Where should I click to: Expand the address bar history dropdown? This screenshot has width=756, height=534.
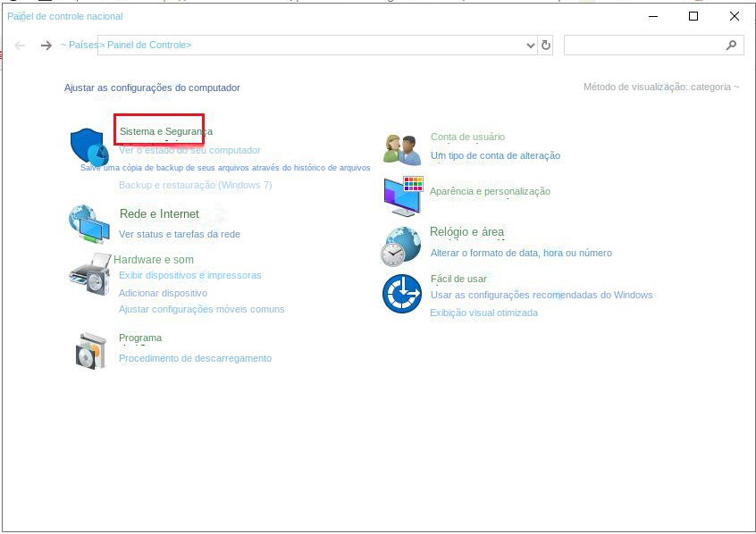point(530,46)
